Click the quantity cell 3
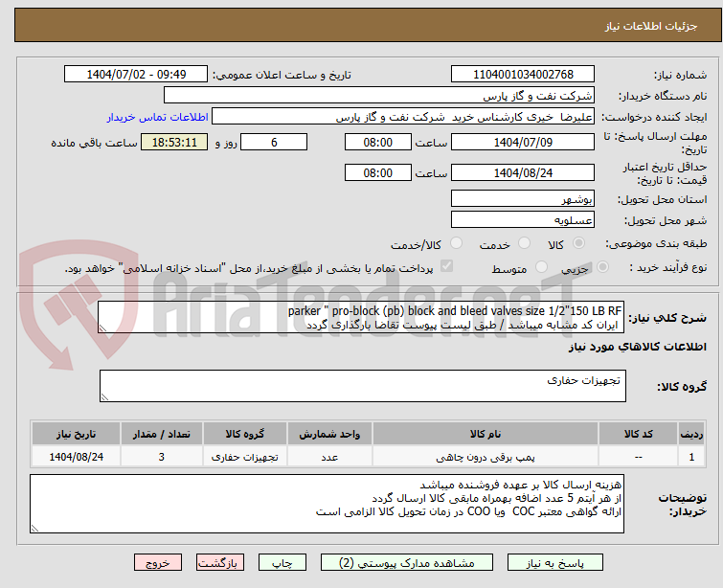 [x=162, y=457]
